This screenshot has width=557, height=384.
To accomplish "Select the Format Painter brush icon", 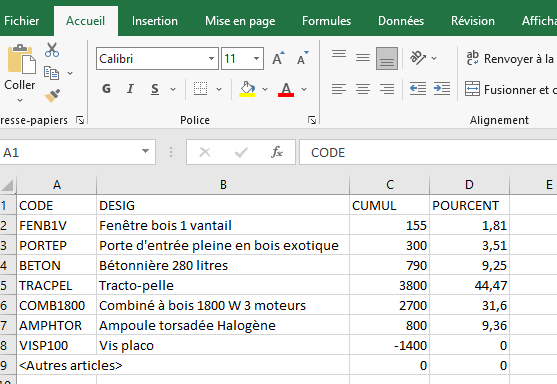I will click(52, 96).
